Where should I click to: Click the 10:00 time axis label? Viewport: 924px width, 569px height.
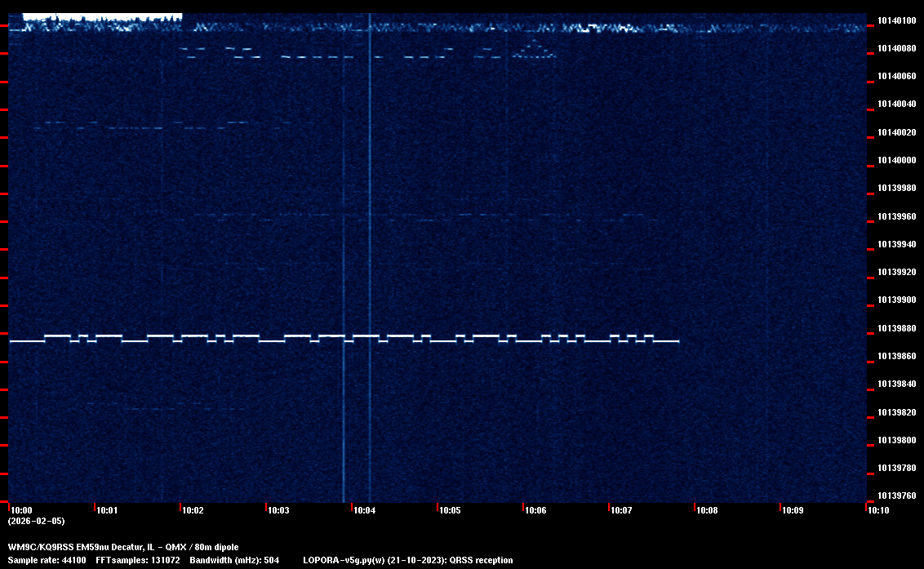point(21,510)
